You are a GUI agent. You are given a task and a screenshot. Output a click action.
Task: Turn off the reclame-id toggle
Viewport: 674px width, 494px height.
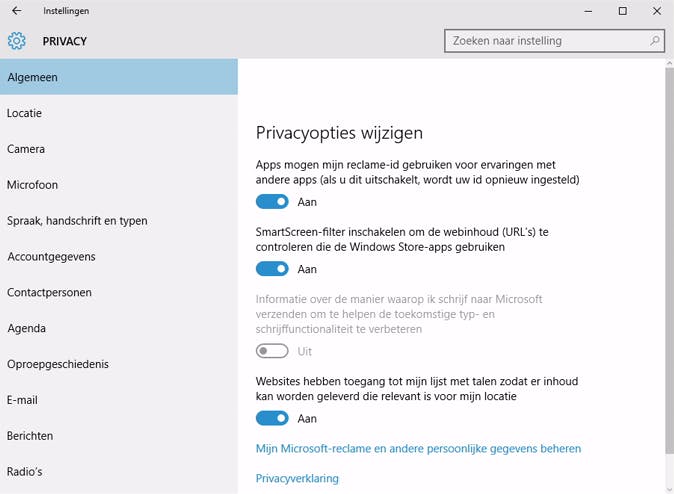tap(272, 201)
